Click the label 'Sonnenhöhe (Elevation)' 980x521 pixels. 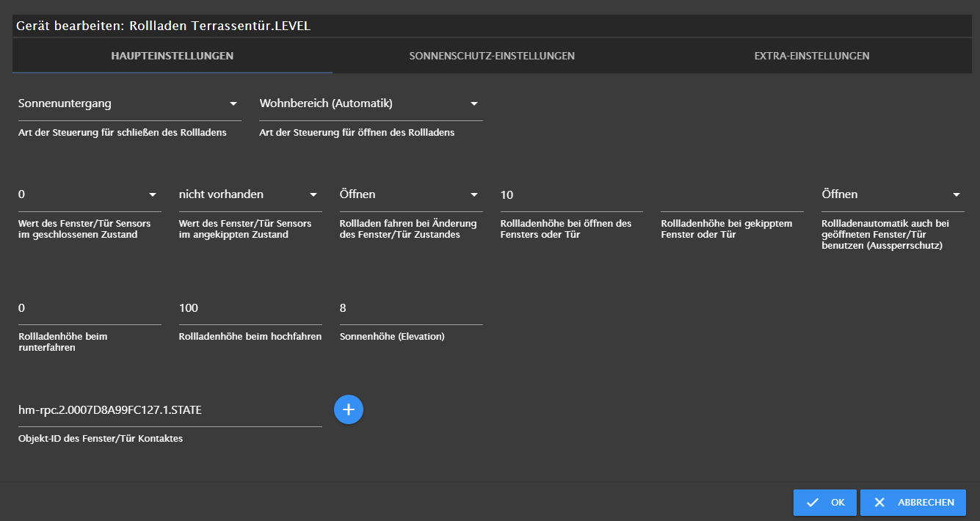coord(392,337)
